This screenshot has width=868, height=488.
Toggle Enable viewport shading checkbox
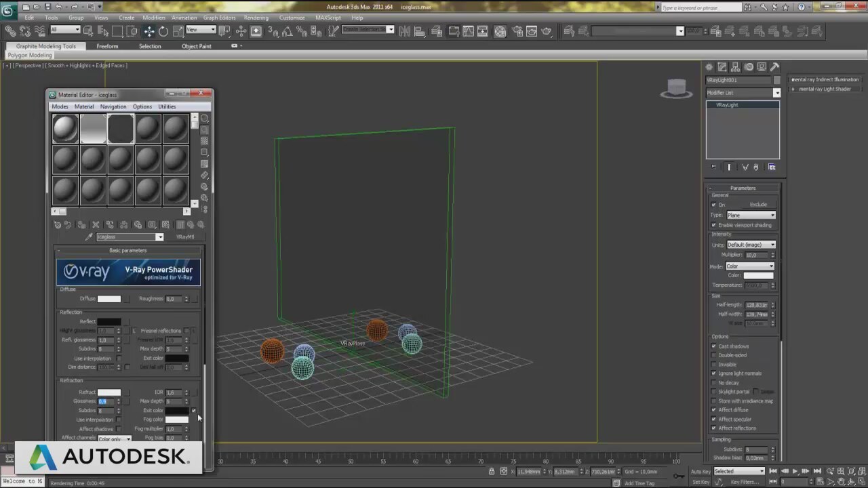(x=713, y=225)
